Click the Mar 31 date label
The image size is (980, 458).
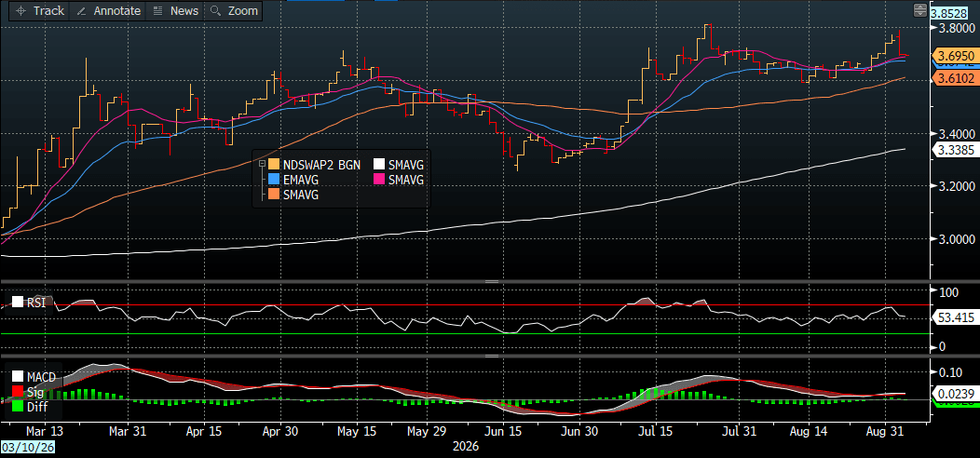click(127, 431)
